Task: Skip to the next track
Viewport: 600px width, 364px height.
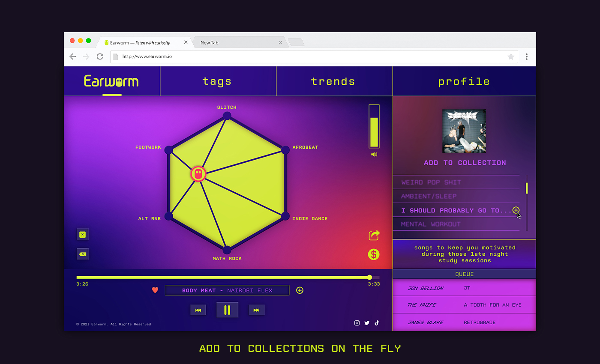Action: 256,310
